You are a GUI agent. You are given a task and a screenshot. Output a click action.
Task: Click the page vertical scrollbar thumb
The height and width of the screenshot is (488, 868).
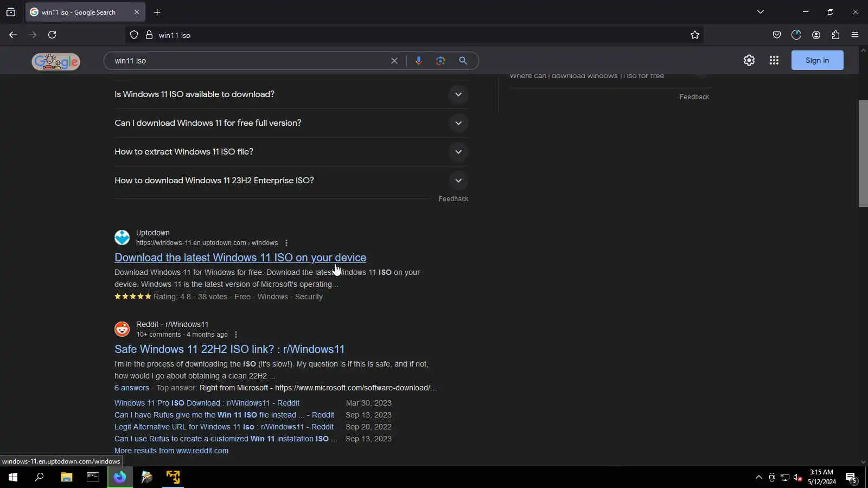coord(863,153)
